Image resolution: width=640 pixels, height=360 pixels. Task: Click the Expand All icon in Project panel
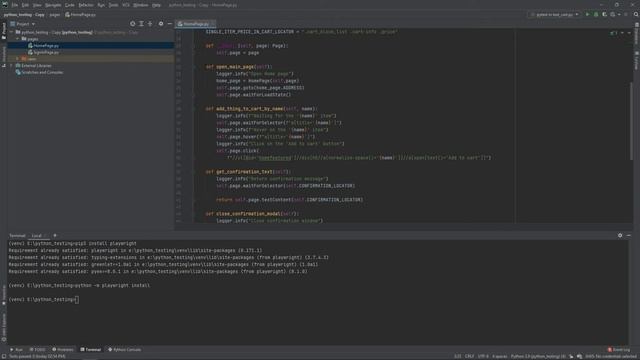tap(141, 24)
